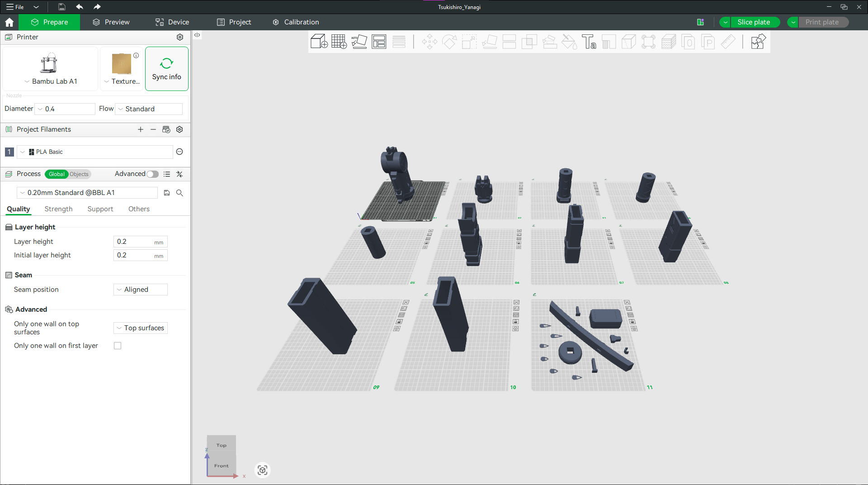The height and width of the screenshot is (485, 868).
Task: Open the Seam position dropdown
Action: click(x=141, y=290)
